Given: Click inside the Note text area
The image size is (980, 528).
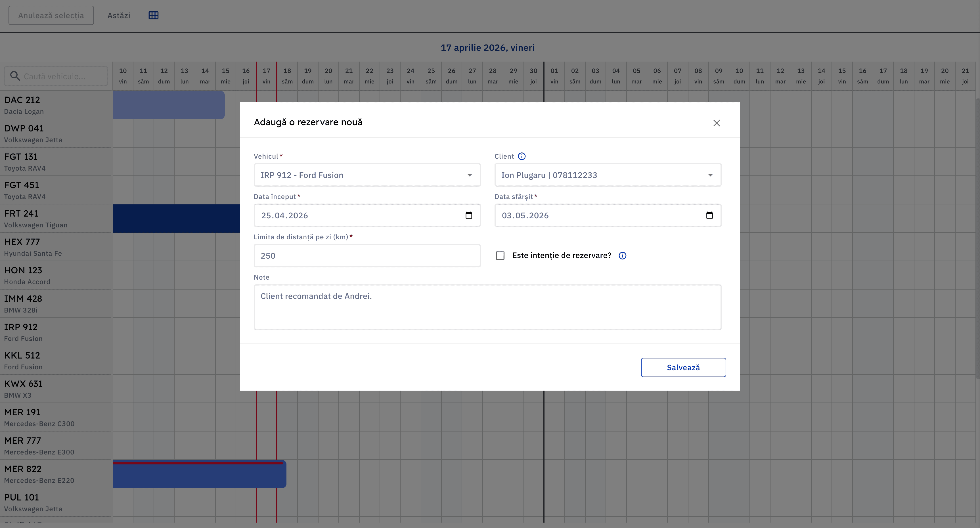Looking at the screenshot, I should 487,307.
